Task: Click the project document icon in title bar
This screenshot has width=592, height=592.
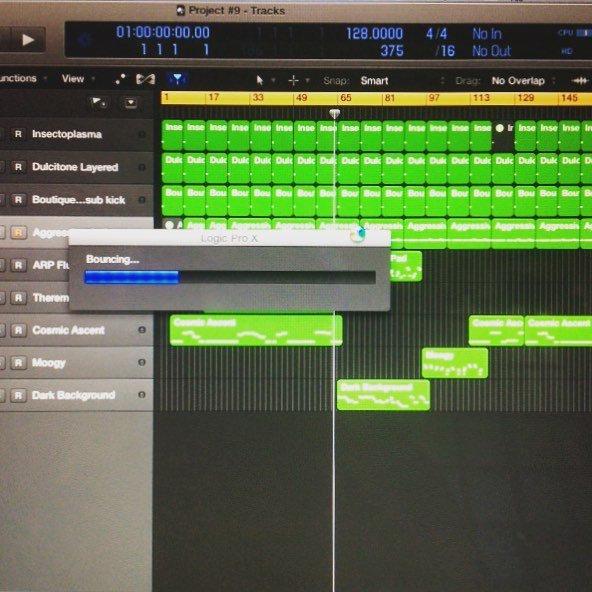Action: pos(180,10)
